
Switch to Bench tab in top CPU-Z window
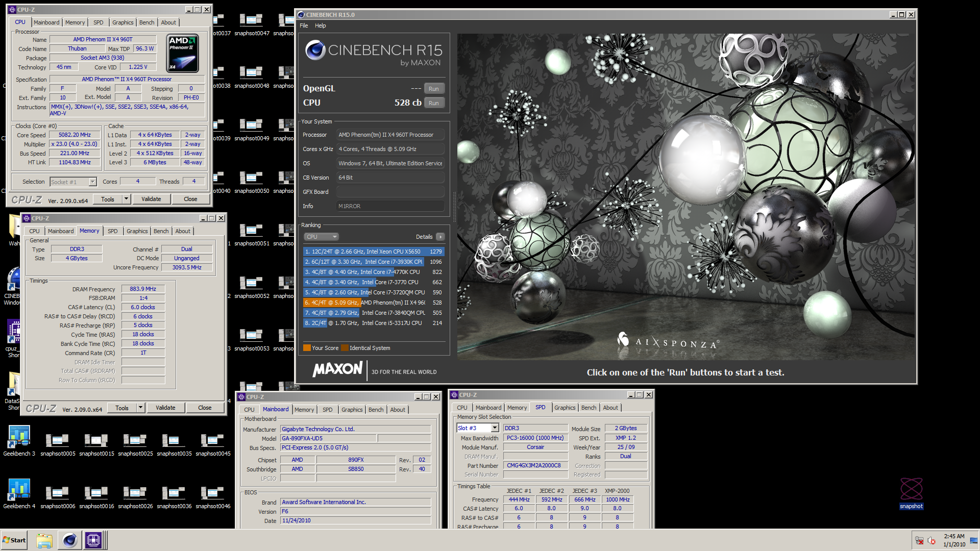tap(146, 22)
